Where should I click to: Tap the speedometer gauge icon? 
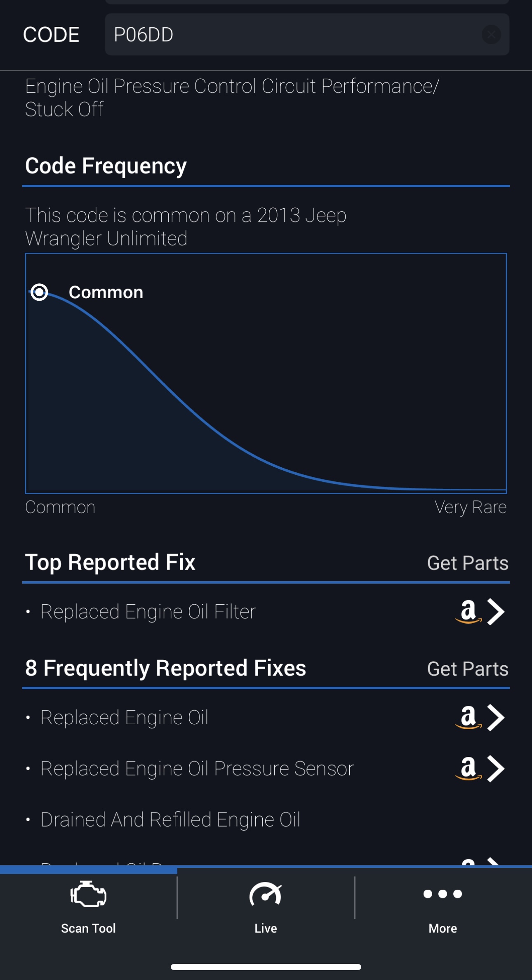(266, 894)
